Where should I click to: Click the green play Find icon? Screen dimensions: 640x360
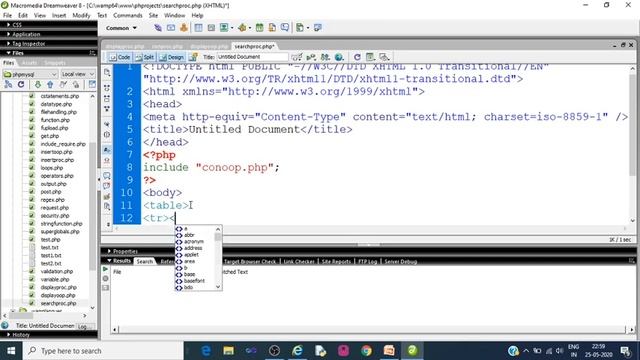105,269
